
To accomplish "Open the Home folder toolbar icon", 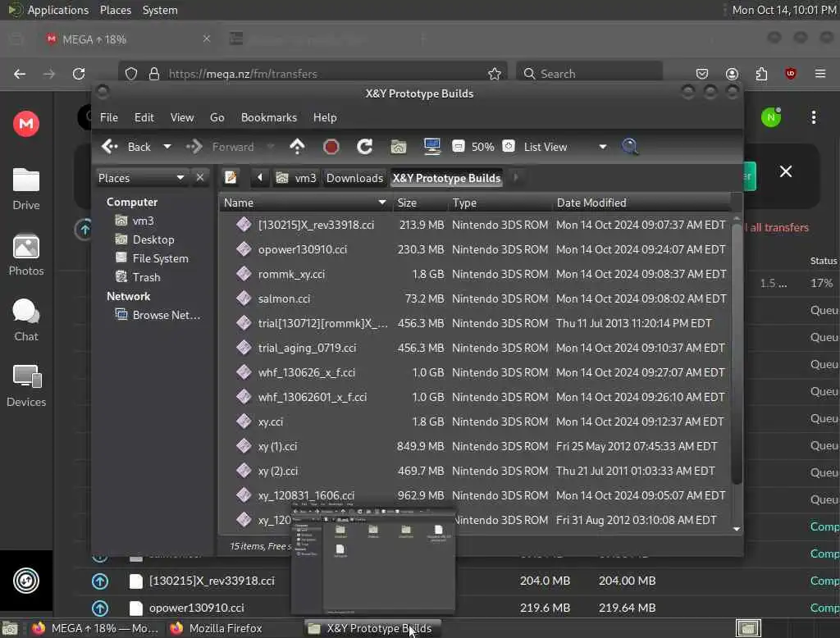I will tap(398, 146).
